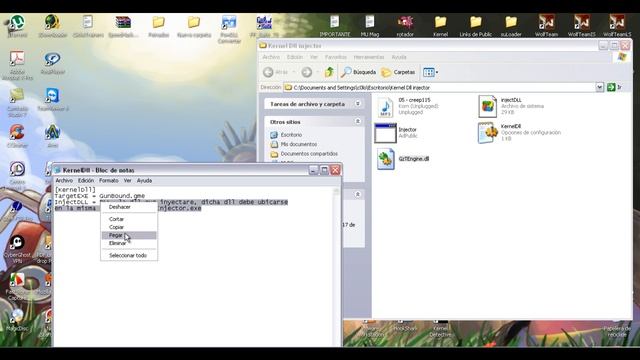The image size is (640, 360).
Task: Select the Nueva carpeta desktop folder
Action: coord(194,27)
